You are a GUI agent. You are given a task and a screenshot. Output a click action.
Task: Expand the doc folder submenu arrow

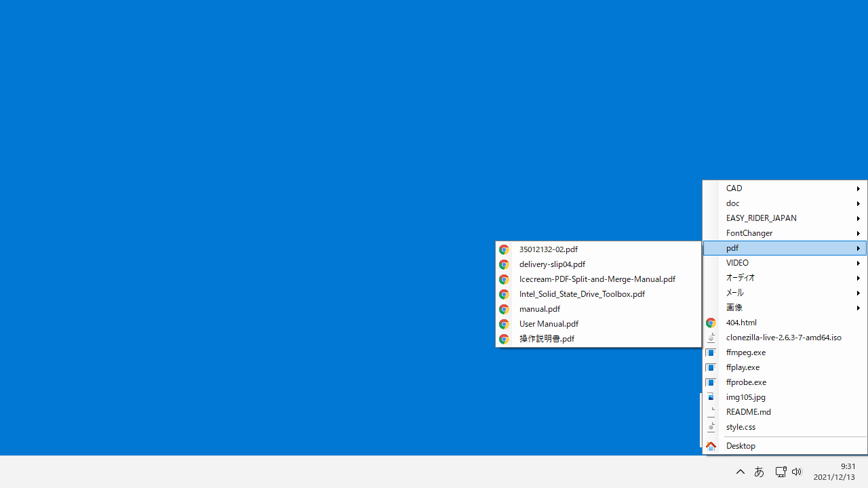point(859,203)
